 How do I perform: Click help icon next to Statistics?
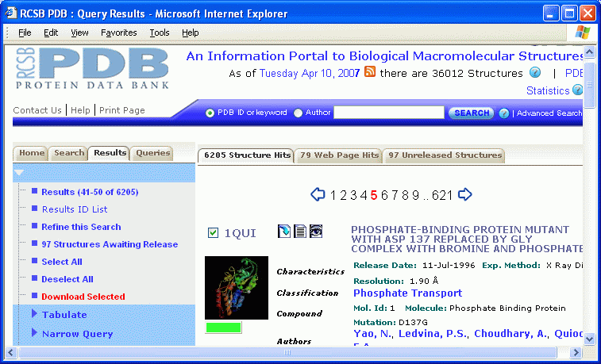click(577, 90)
